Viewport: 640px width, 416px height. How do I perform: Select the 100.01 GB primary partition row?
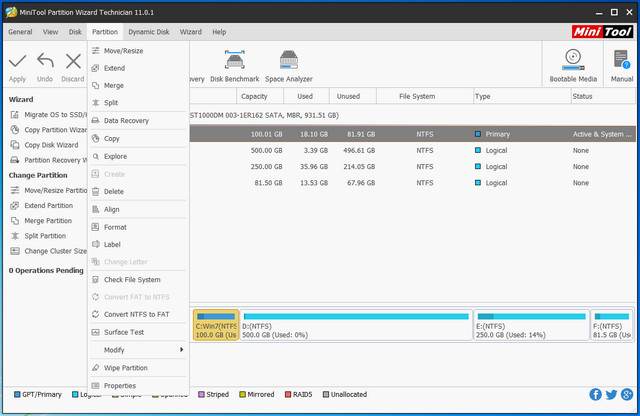pyautogui.click(x=413, y=134)
